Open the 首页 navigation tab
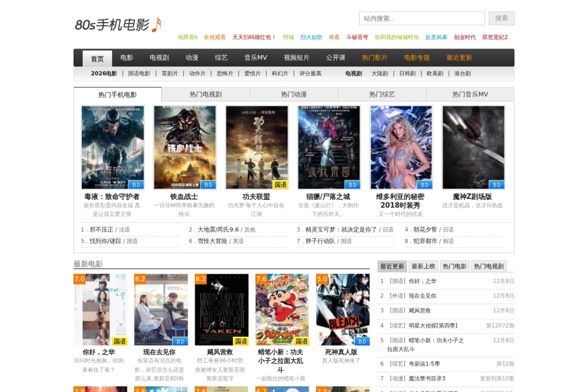 97,58
